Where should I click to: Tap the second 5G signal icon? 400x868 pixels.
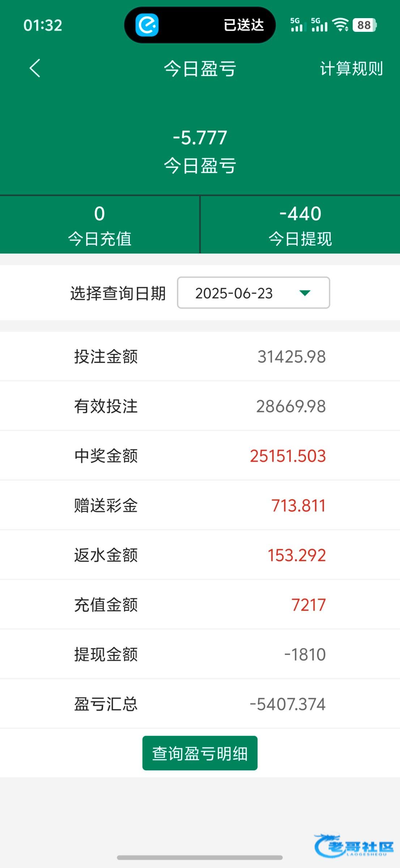point(319,25)
